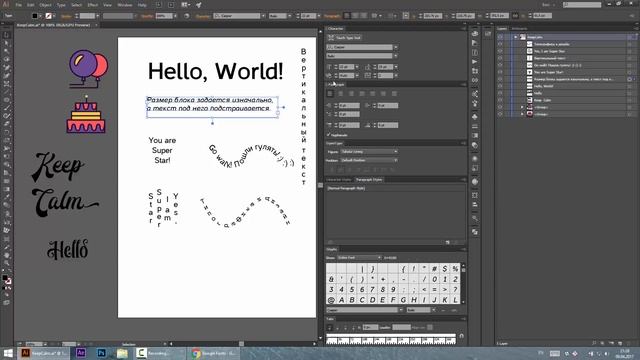Viewport: 640px width, 360px height.
Task: Click Locate Object icon in Layers panel
Action: (x=594, y=344)
